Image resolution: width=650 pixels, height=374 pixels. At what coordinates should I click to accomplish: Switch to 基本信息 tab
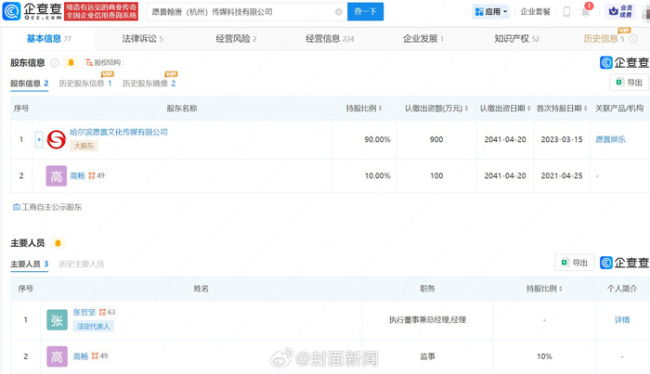(49, 39)
